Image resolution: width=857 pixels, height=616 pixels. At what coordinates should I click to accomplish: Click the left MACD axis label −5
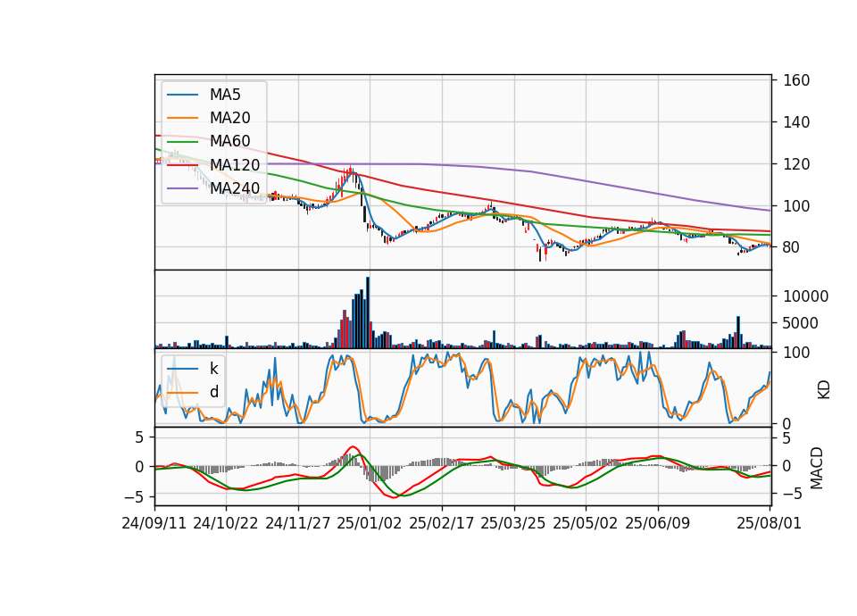[134, 497]
